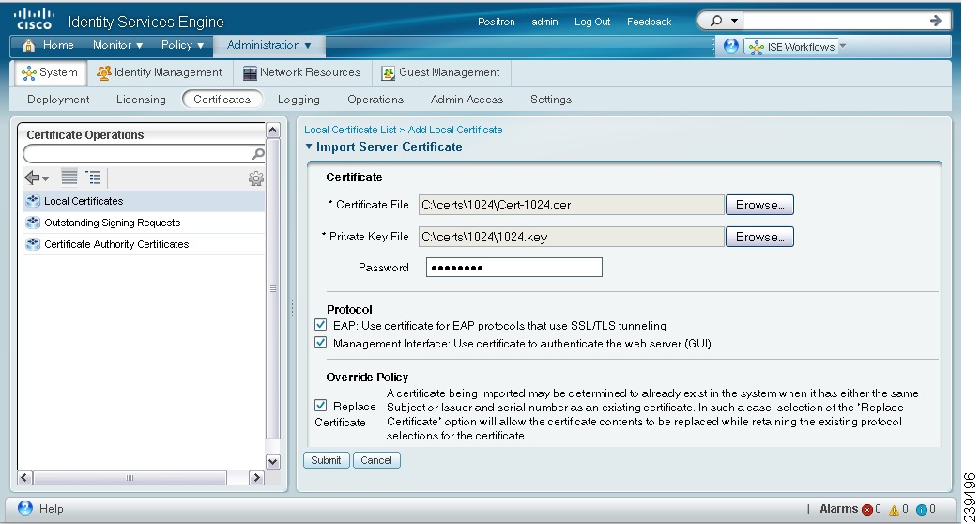
Task: Open the search options dropdown arrow
Action: pos(734,21)
